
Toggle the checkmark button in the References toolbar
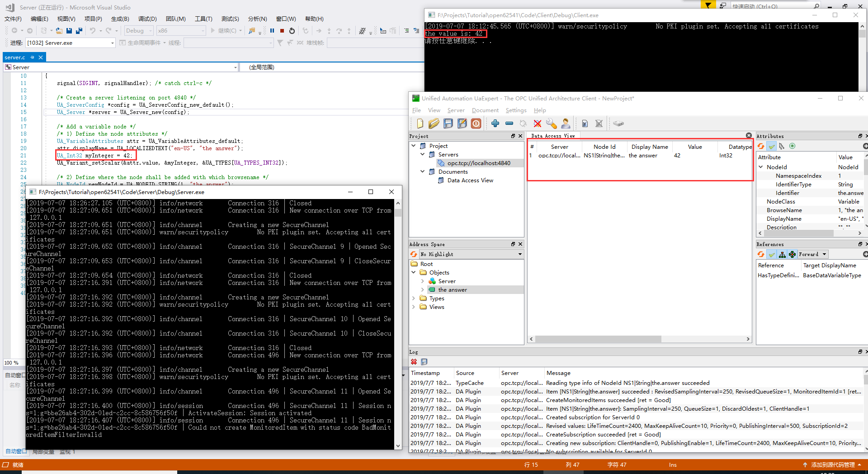click(x=772, y=254)
